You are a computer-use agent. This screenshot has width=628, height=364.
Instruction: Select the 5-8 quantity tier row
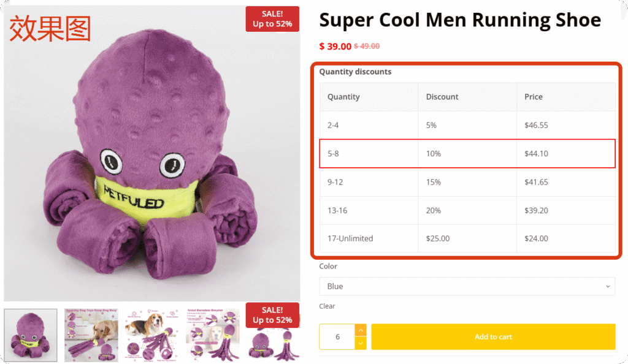tap(467, 153)
